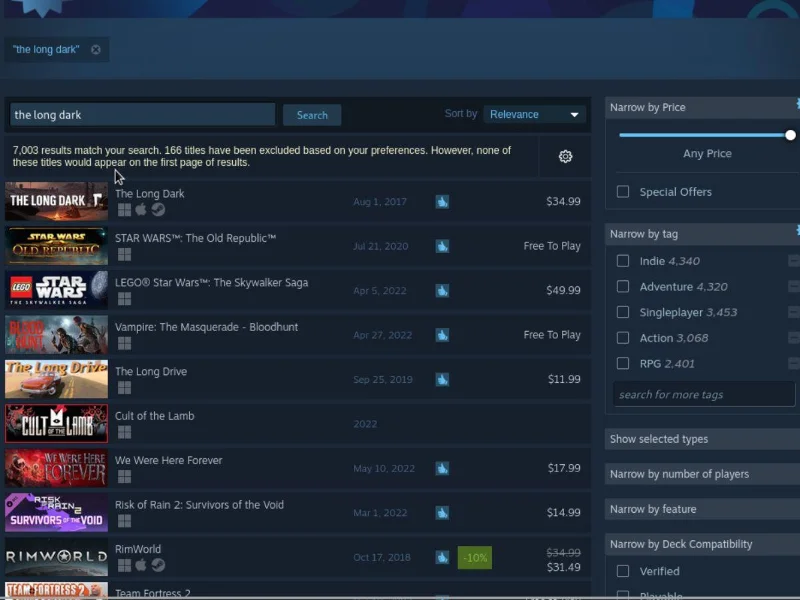This screenshot has height=600, width=800.
Task: Click "Any Price" label
Action: (x=707, y=154)
